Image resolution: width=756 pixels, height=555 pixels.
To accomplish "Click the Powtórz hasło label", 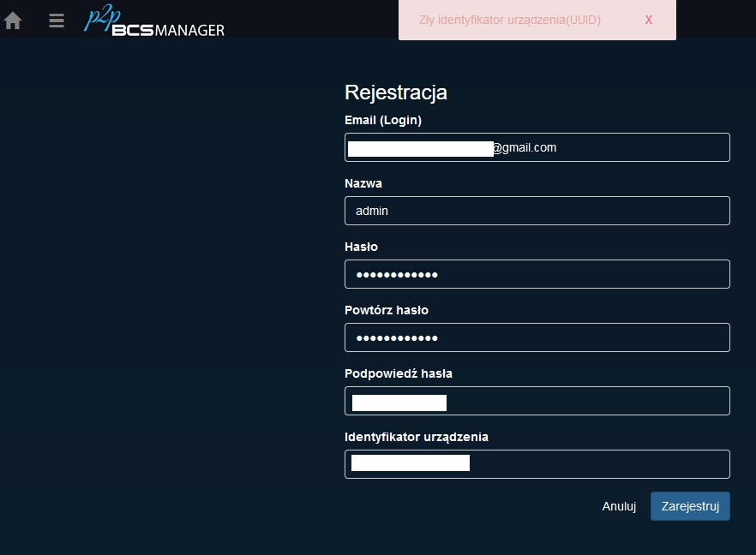I will point(386,310).
